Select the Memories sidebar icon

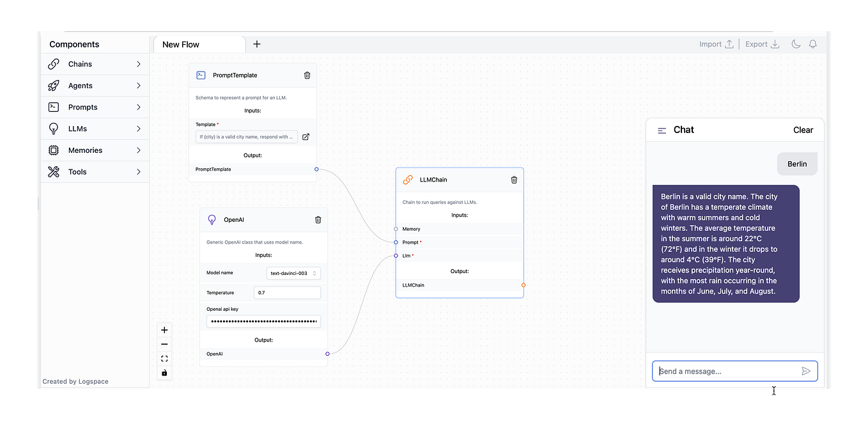(x=53, y=150)
